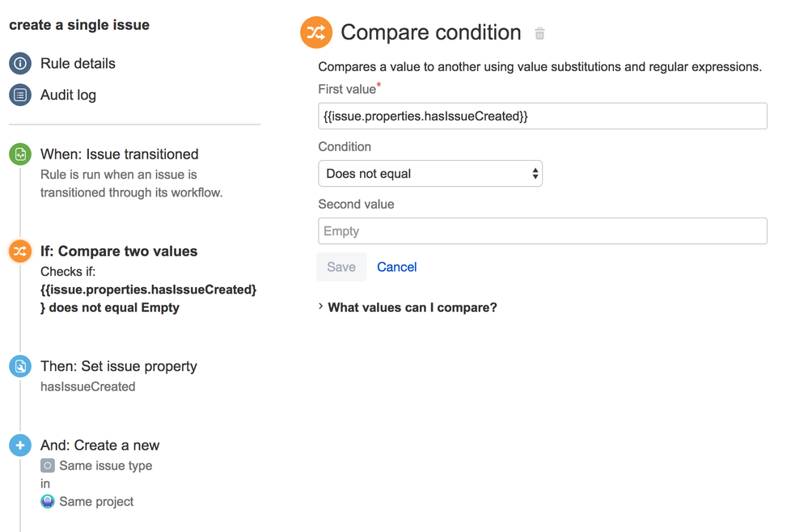Focus the First value input field

(543, 116)
